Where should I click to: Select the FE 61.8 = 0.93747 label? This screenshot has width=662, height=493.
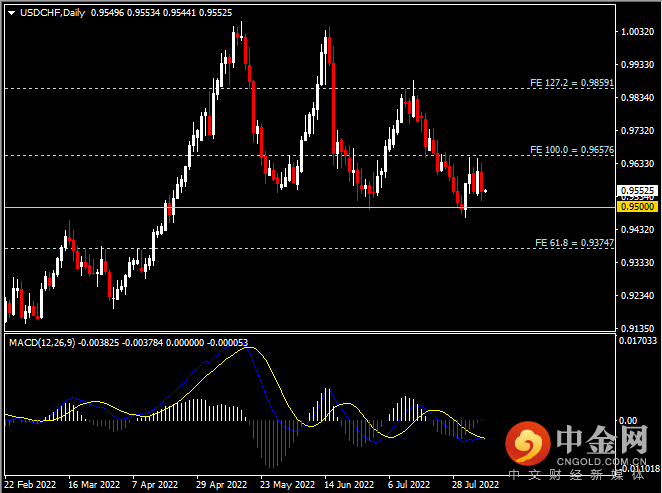tap(574, 243)
